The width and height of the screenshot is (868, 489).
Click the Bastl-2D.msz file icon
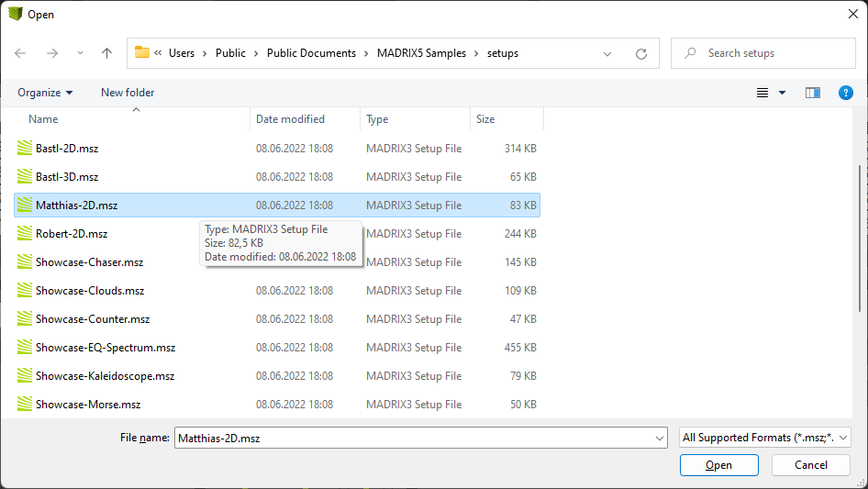[25, 148]
